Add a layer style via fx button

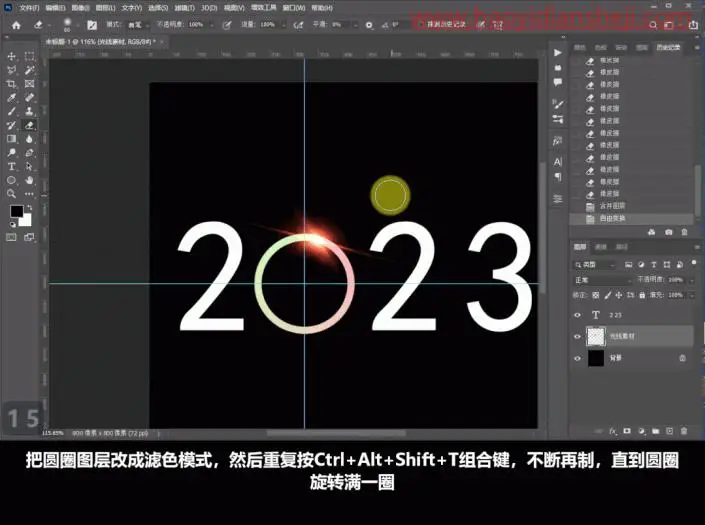612,431
